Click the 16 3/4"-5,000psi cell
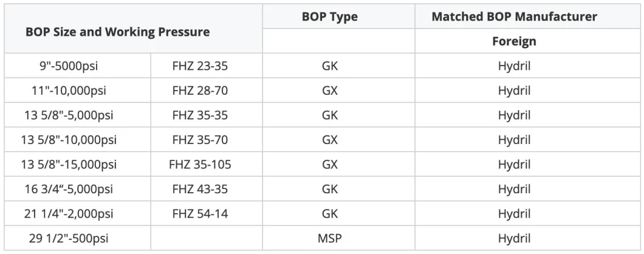Image resolution: width=644 pixels, height=254 pixels. pos(69,189)
